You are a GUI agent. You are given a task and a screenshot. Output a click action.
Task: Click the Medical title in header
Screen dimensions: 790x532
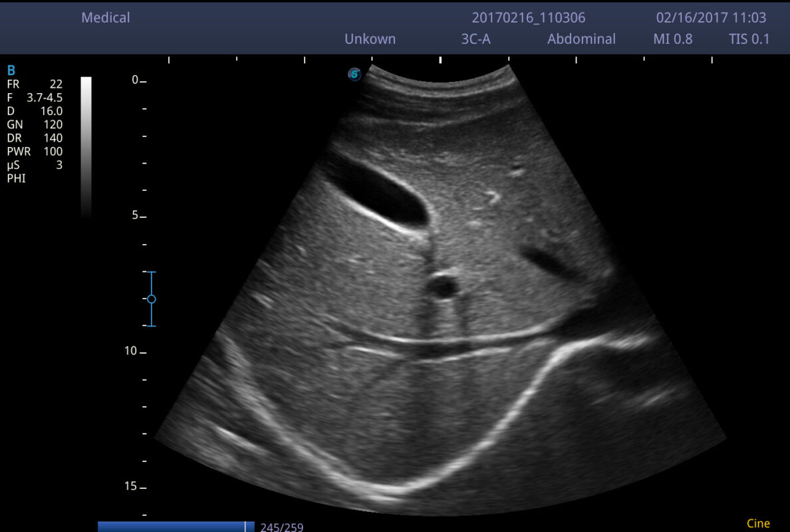pos(106,18)
